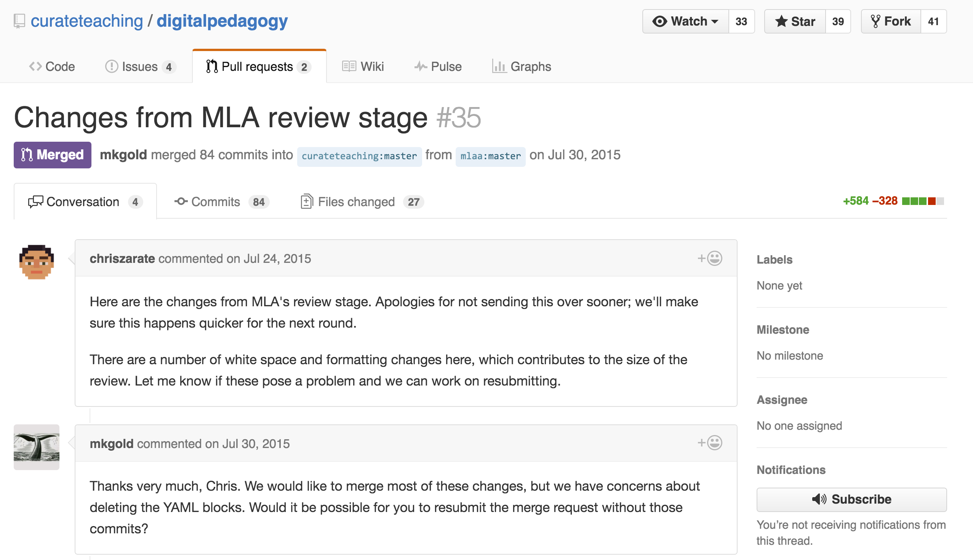Click mkgold's whale tail avatar
Viewport: 973px width, 560px height.
click(37, 447)
